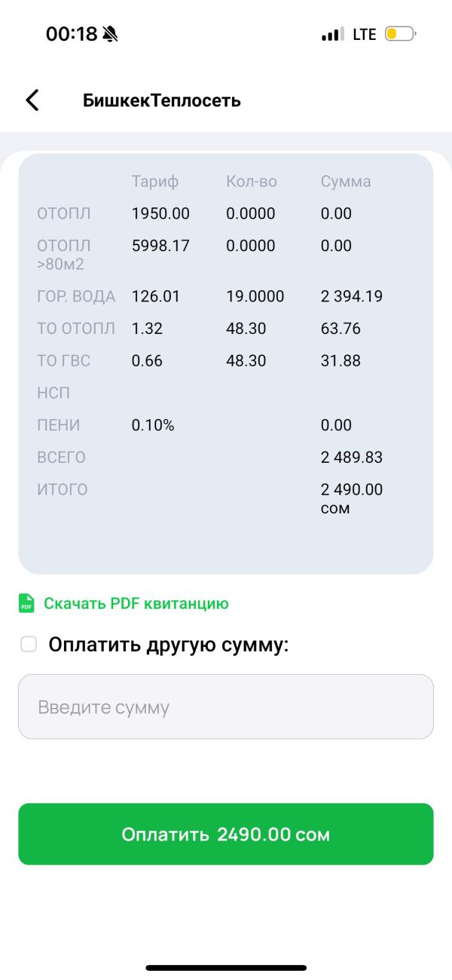Tap the back arrow icon
452x980 pixels.
(x=32, y=100)
